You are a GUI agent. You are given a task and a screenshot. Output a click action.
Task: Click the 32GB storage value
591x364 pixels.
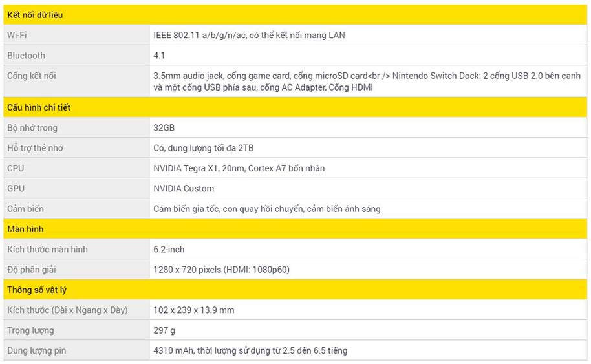(164, 128)
